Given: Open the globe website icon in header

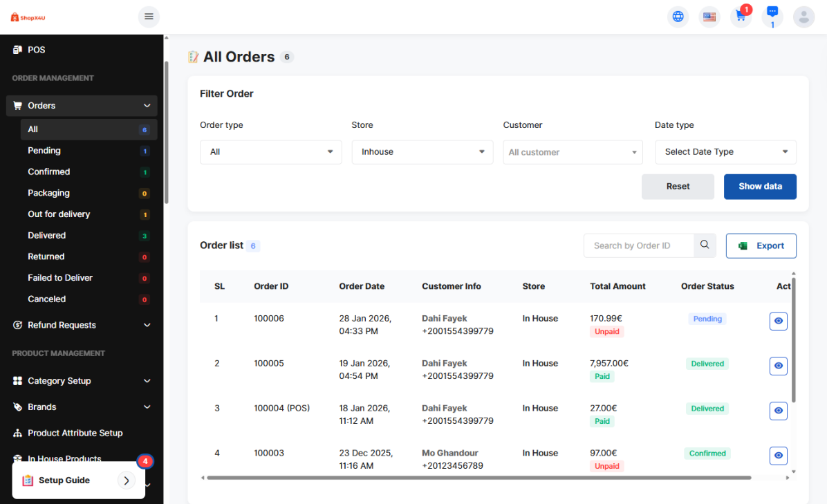Looking at the screenshot, I should [678, 16].
